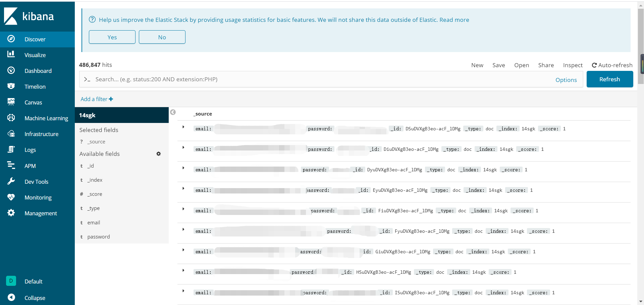Accept usage statistics with Yes

tap(112, 37)
